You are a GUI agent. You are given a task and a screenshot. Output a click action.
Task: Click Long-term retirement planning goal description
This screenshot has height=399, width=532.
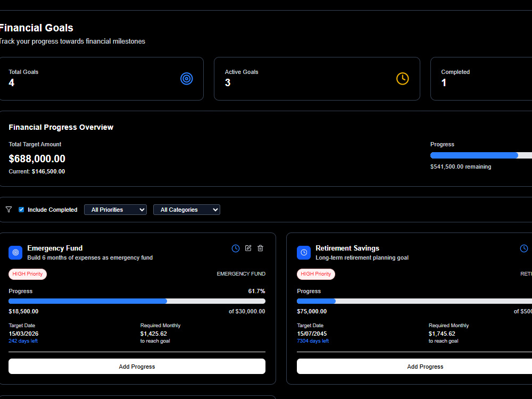(x=362, y=257)
